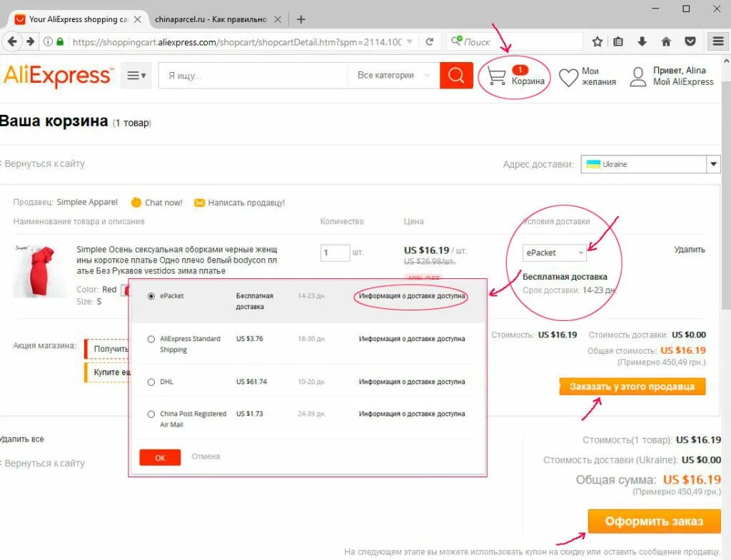Open the Simplee Apparel seller link
Image resolution: width=731 pixels, height=560 pixels.
pos(87,202)
